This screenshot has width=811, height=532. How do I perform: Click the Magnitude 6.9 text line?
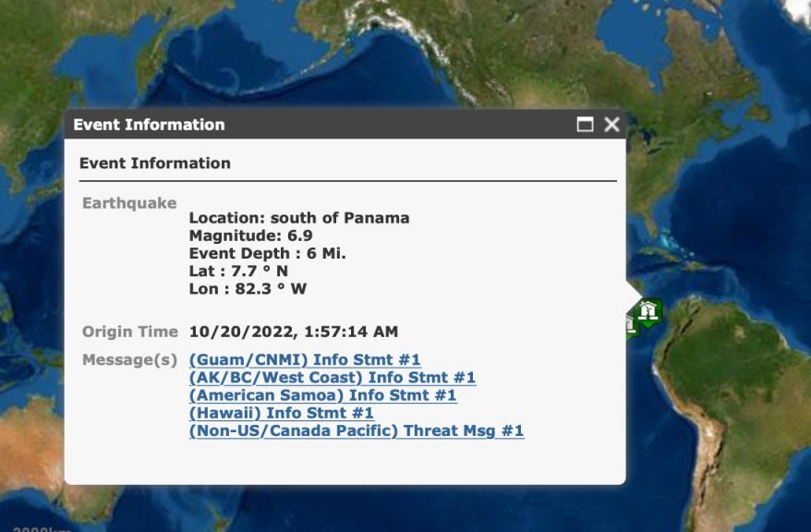click(x=237, y=236)
